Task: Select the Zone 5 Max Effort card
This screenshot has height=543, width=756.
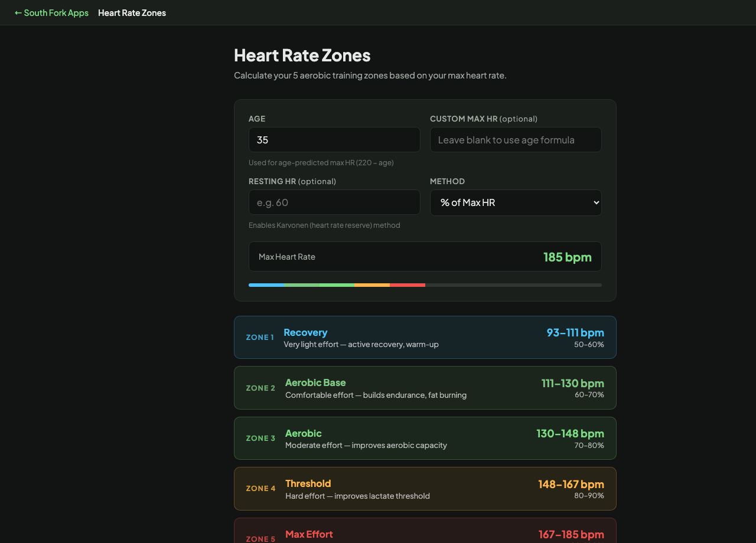Action: [425, 531]
